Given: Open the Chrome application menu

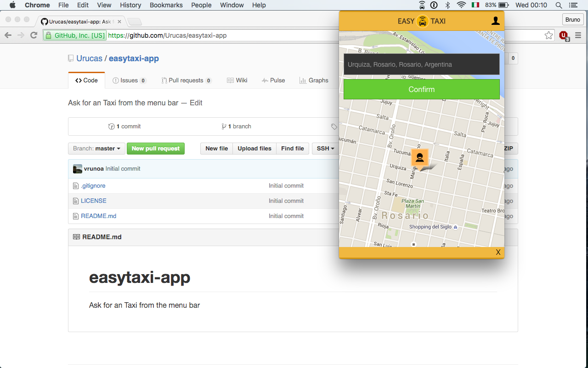Looking at the screenshot, I should click(x=37, y=5).
